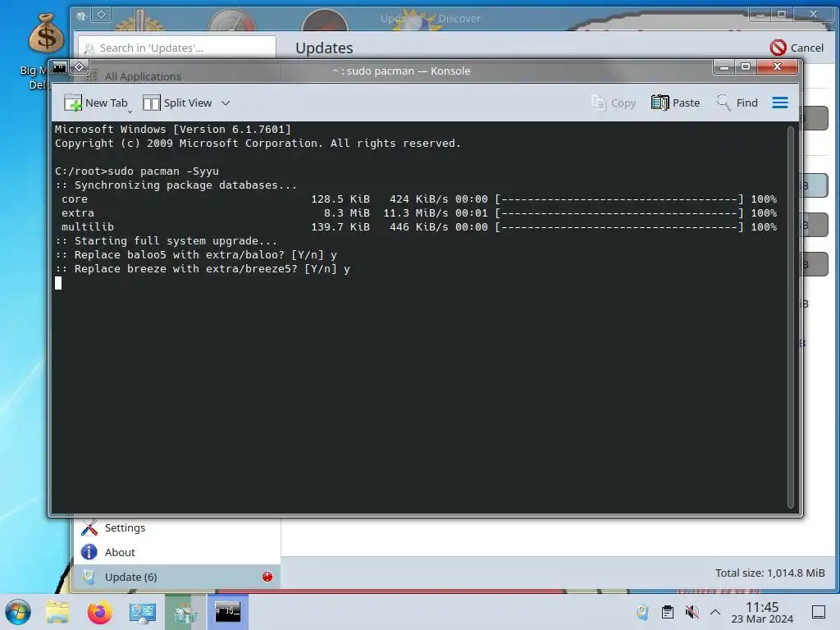
Task: Expand the Split View chevron menu
Action: pos(226,103)
